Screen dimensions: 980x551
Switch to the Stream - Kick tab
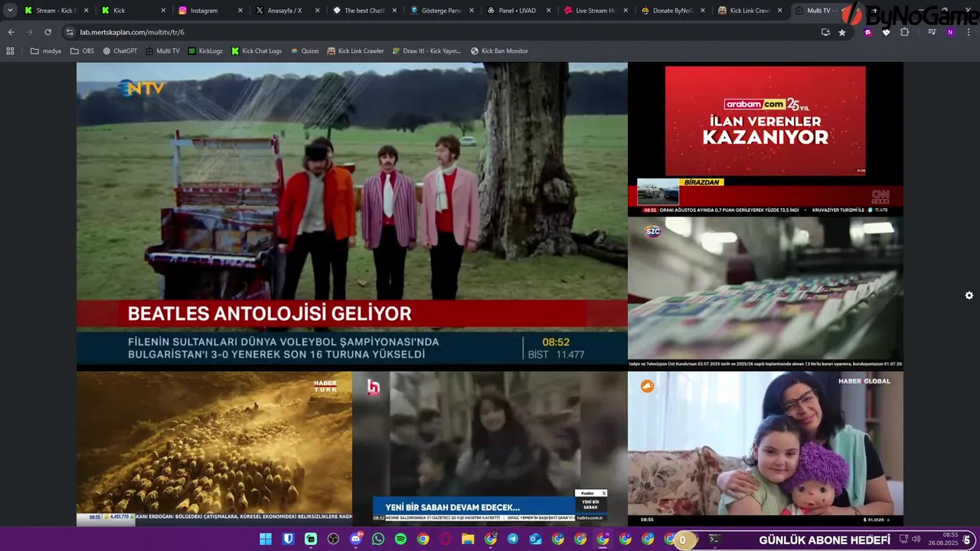point(57,11)
